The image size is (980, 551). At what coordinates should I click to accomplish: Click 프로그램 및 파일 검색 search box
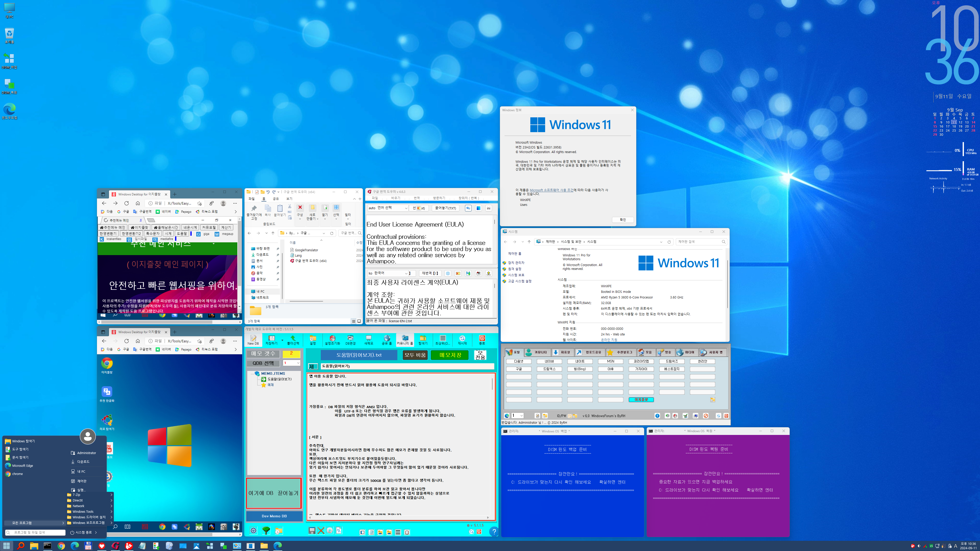pyautogui.click(x=35, y=532)
